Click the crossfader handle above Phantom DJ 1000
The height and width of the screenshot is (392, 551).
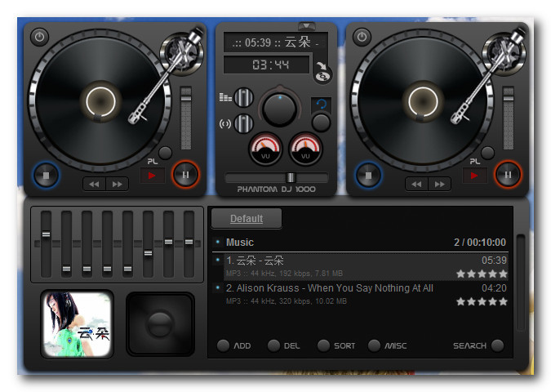pos(291,177)
